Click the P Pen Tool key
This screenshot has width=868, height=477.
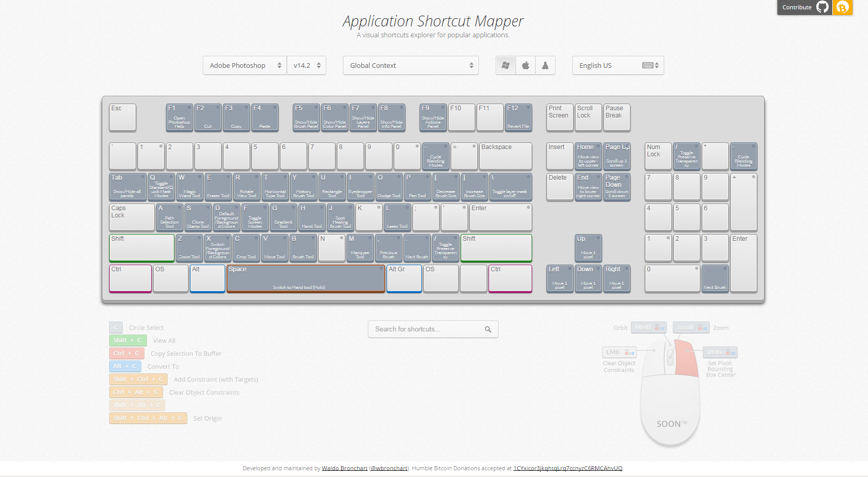[x=418, y=187]
